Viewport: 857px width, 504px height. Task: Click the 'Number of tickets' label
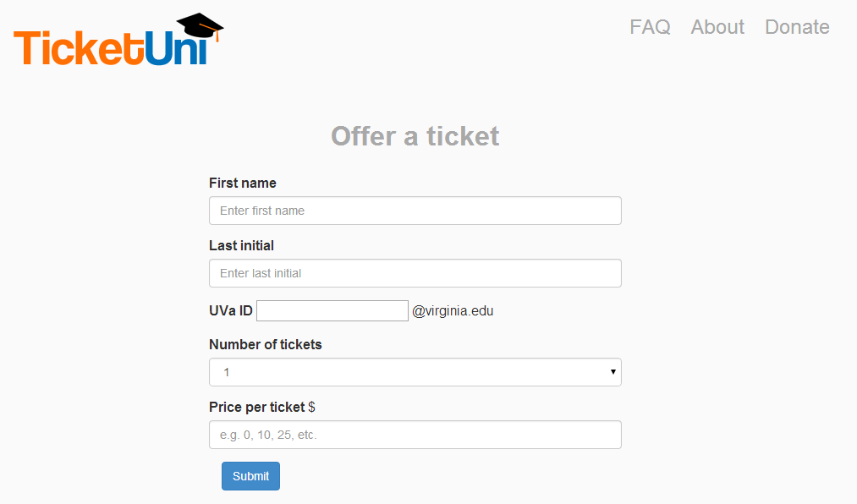pos(265,344)
